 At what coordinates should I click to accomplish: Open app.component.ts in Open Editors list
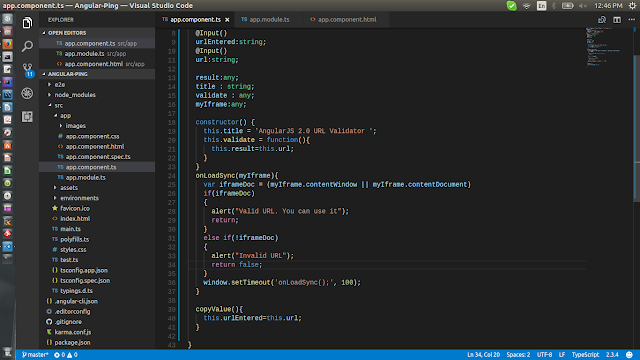click(x=97, y=43)
